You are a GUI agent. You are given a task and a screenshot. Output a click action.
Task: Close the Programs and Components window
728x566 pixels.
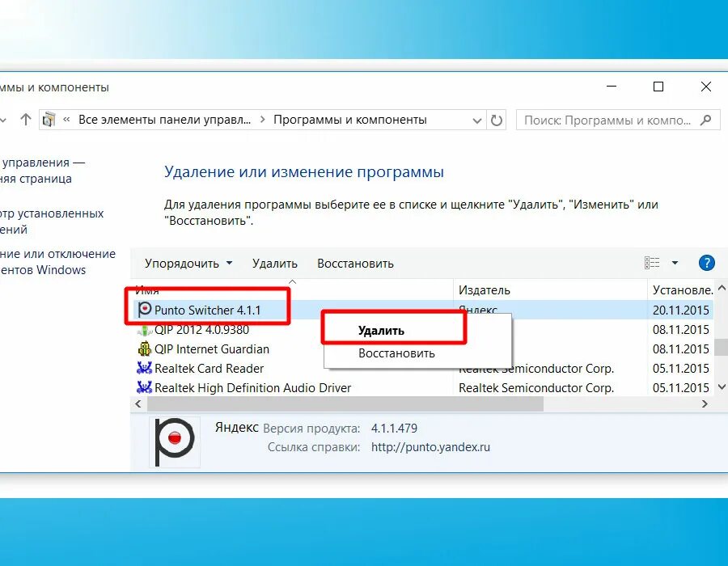pos(706,87)
